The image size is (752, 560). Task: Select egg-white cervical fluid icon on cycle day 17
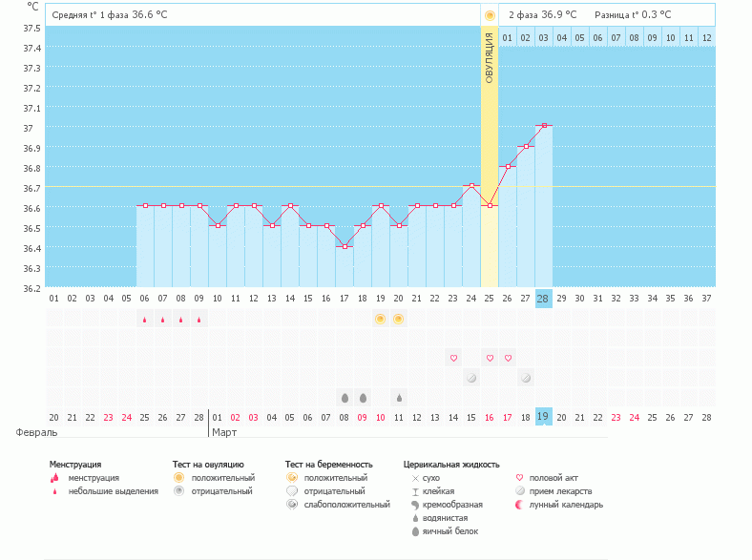point(345,397)
